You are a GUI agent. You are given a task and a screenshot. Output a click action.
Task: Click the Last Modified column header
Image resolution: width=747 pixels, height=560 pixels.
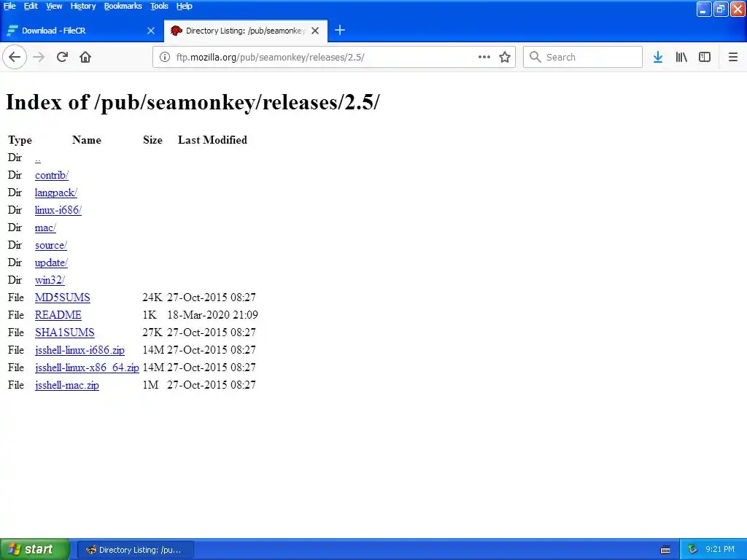coord(212,140)
